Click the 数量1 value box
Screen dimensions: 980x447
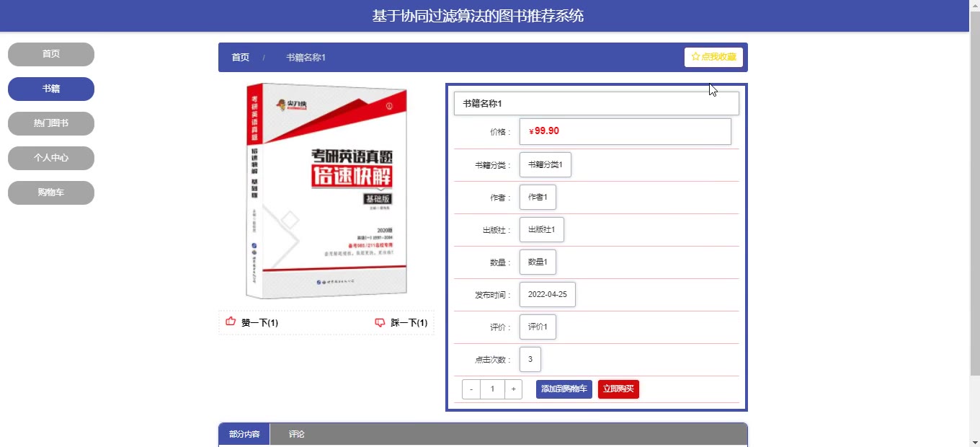[x=538, y=262]
